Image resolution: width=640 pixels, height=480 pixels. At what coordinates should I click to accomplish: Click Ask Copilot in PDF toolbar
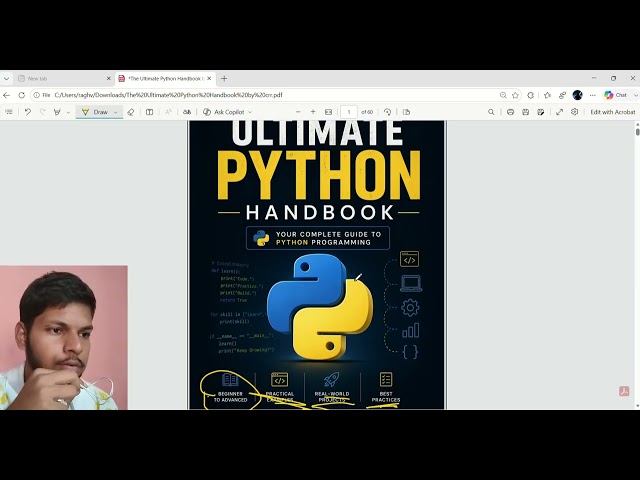click(x=224, y=112)
